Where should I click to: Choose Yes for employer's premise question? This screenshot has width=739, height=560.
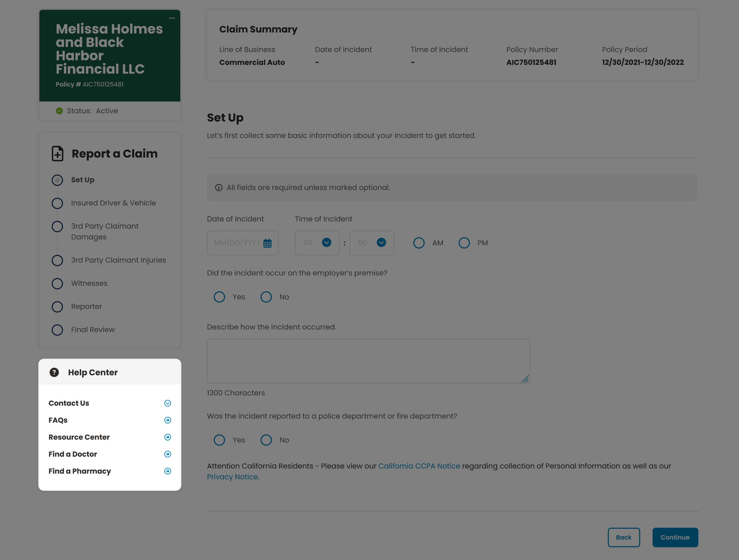(x=219, y=297)
